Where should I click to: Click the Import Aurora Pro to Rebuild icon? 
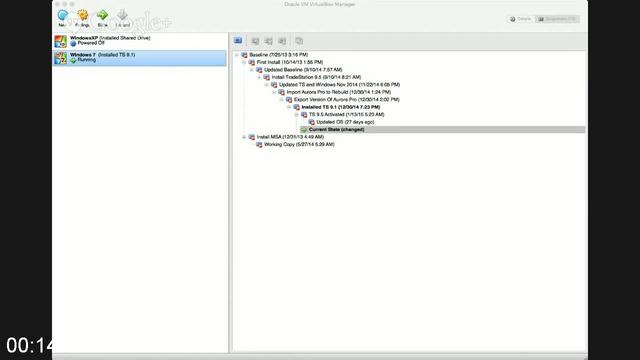(282, 92)
